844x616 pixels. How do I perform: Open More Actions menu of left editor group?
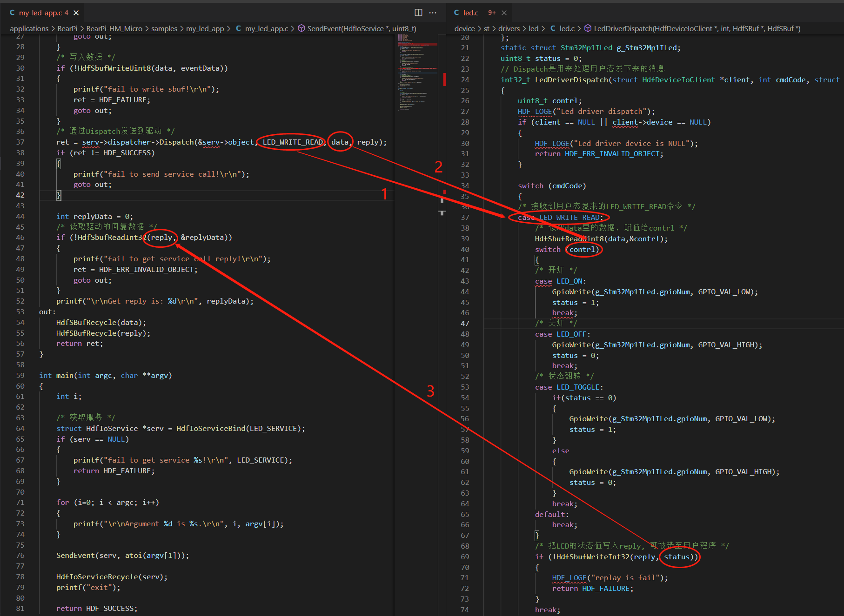coord(433,13)
